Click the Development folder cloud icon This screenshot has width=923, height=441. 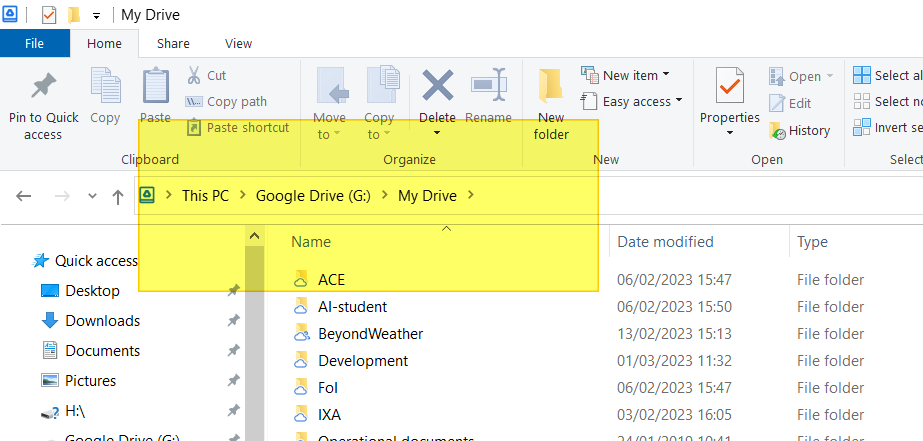point(301,361)
